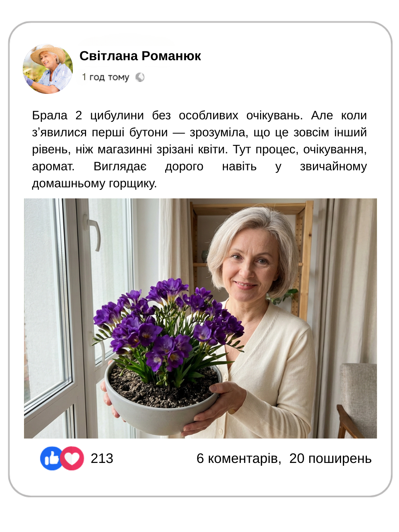Click the post text starting 'Брала 2 цибулини'

(199, 149)
